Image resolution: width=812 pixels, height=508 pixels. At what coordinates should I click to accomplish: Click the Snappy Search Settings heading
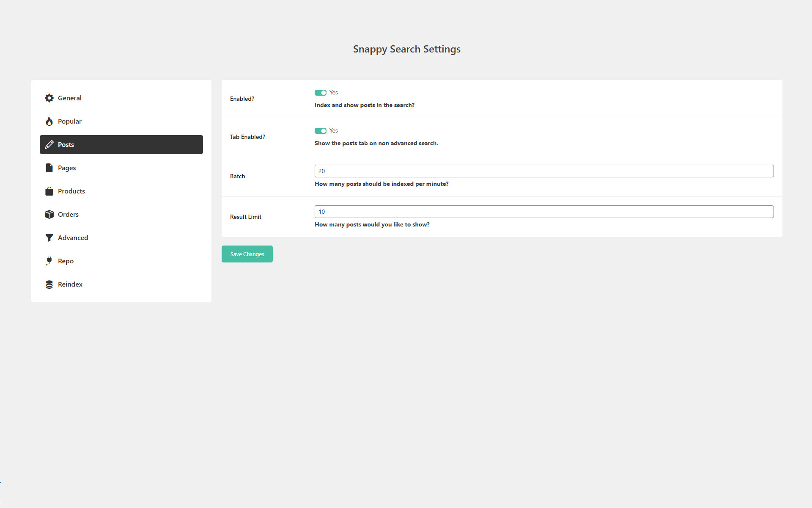tap(407, 49)
